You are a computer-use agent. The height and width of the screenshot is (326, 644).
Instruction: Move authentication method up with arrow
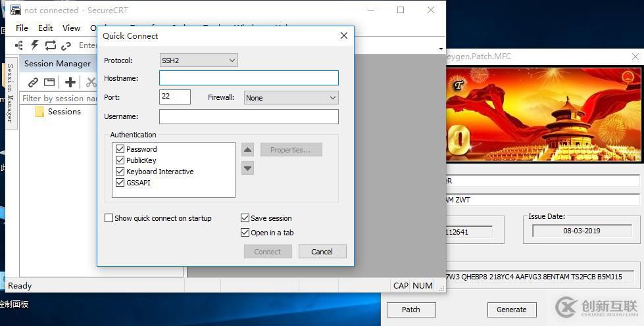[x=247, y=149]
